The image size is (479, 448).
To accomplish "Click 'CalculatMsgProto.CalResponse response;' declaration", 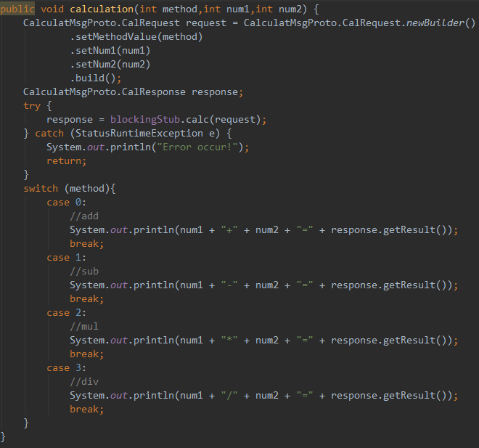I will click(134, 92).
